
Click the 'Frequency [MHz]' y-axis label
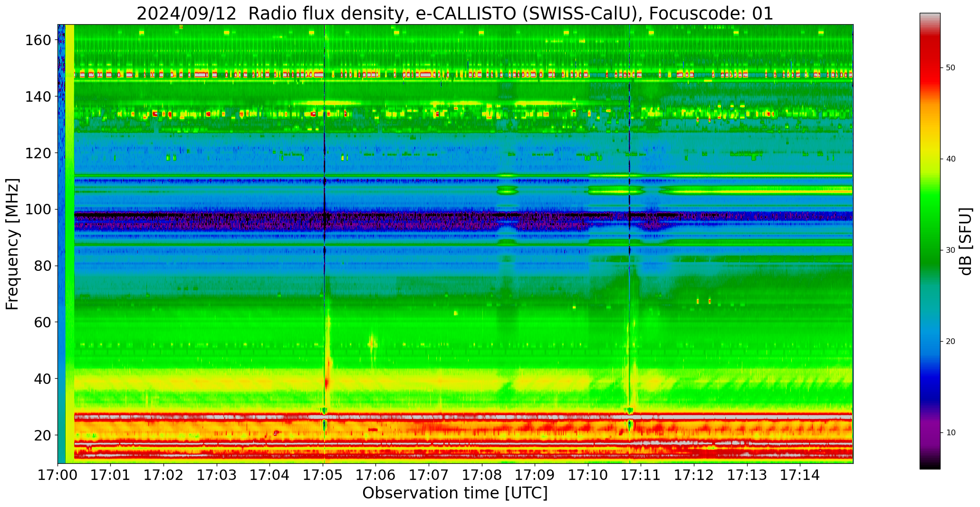(12, 244)
